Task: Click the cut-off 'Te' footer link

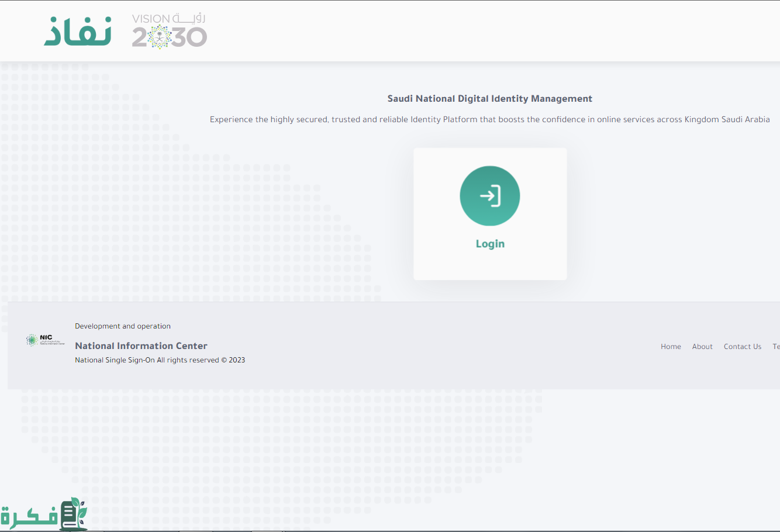Action: 776,347
